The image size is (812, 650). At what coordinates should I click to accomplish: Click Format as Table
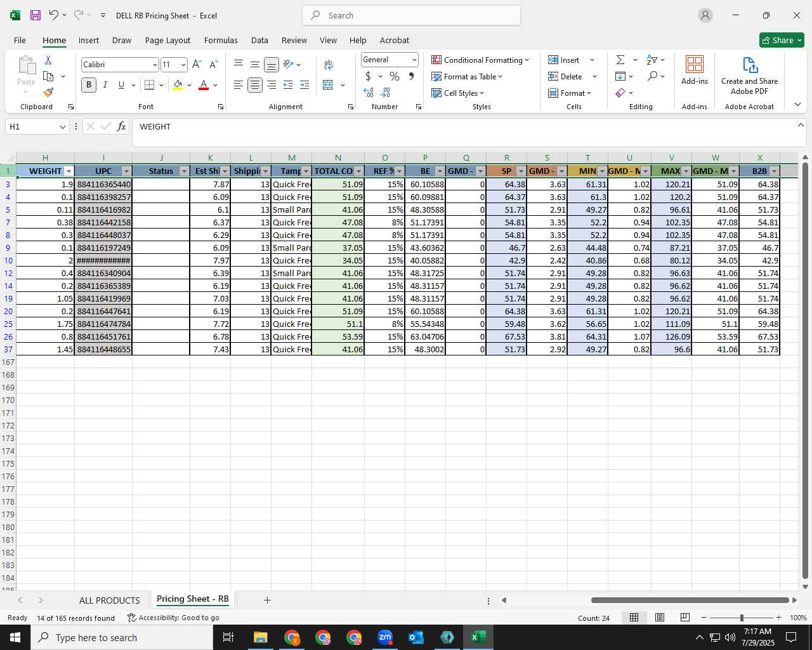[467, 76]
